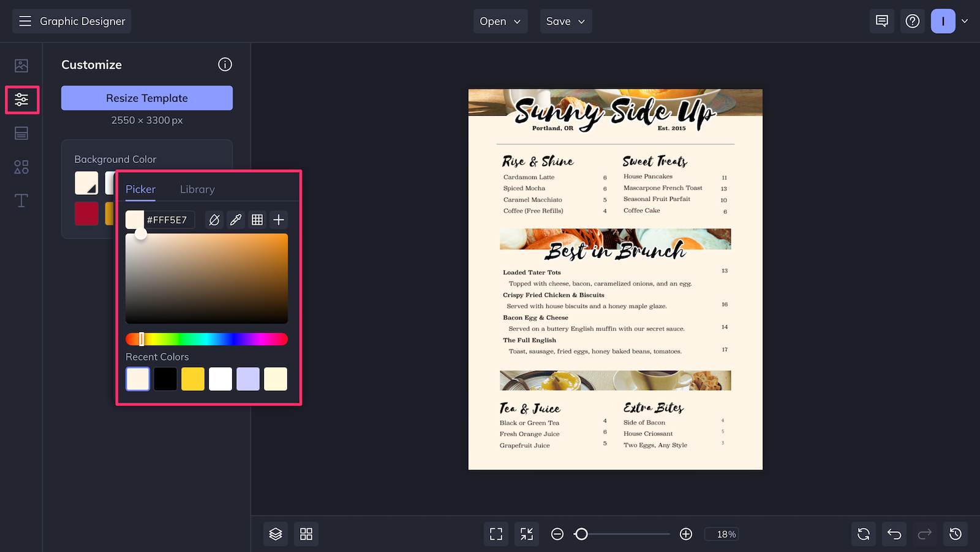Select the yellow recent color swatch
This screenshot has width=980, height=552.
click(192, 379)
